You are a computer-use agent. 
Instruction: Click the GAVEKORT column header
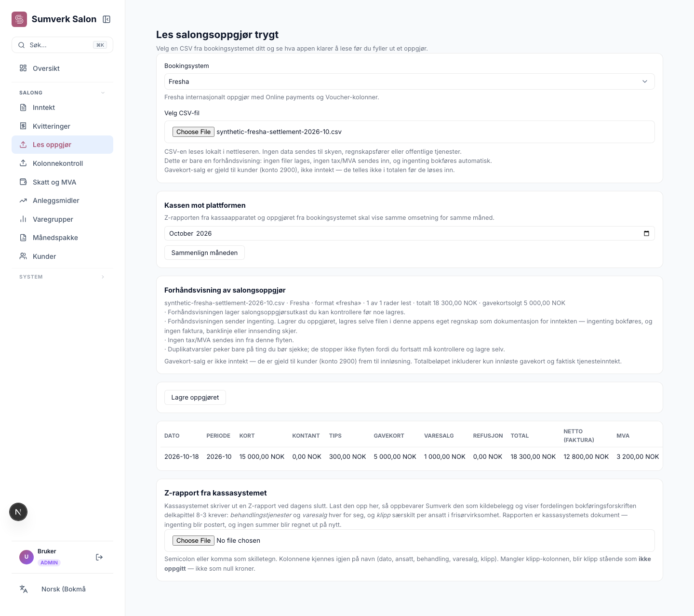point(389,436)
